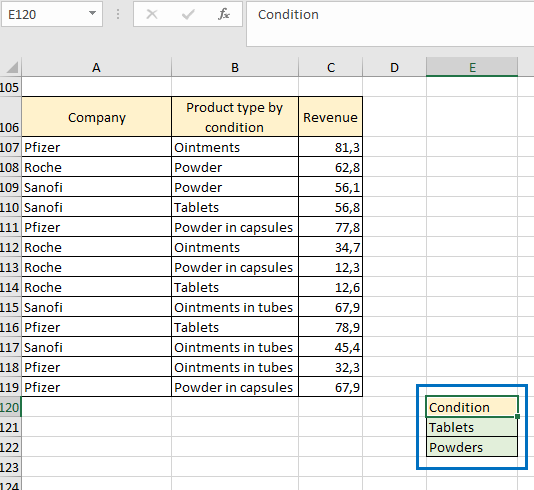Click revenue value 67,9 in row 119

(330, 387)
